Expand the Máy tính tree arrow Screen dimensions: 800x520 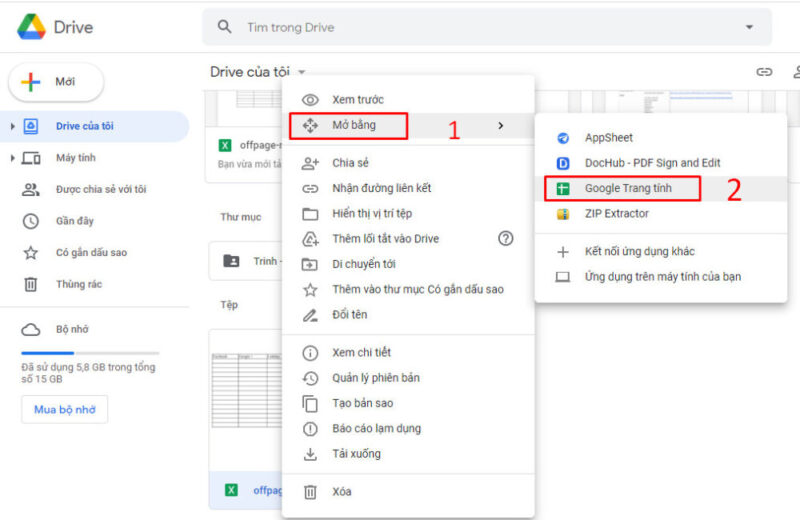coord(12,158)
